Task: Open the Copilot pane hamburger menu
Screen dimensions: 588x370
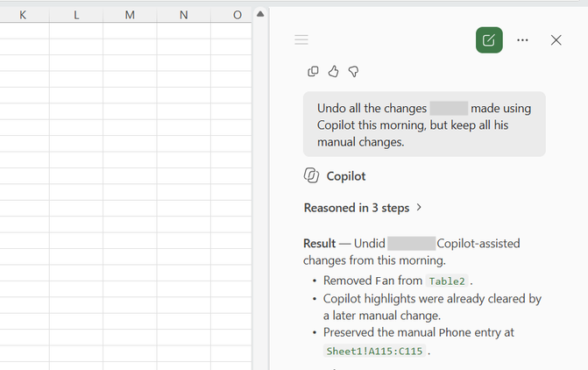Action: (x=301, y=39)
